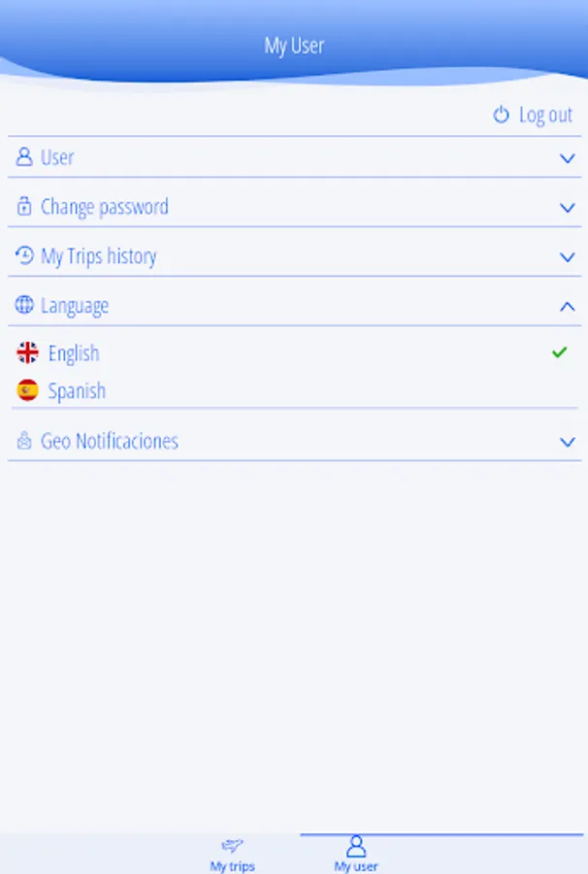Expand My Trips history chevron
The height and width of the screenshot is (874, 588).
(568, 257)
